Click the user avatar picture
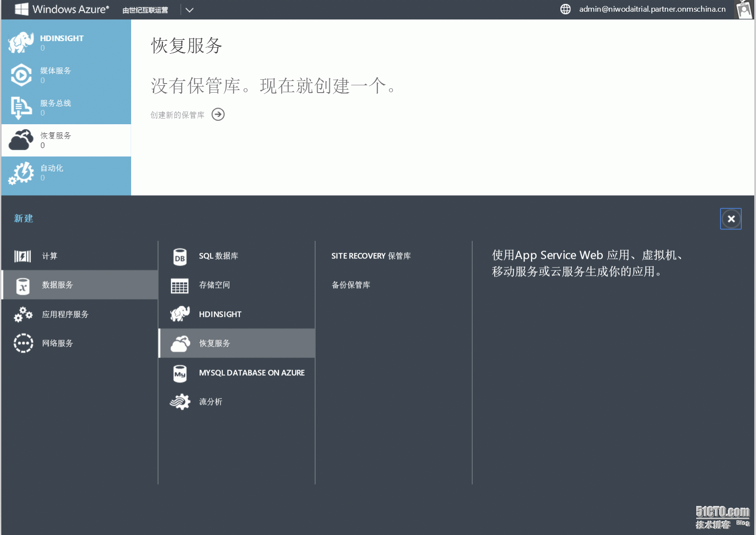This screenshot has width=756, height=535. pos(744,10)
